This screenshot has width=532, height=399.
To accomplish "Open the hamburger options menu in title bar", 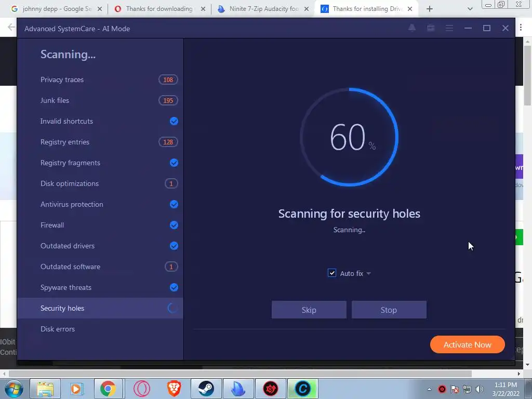I will (x=449, y=28).
